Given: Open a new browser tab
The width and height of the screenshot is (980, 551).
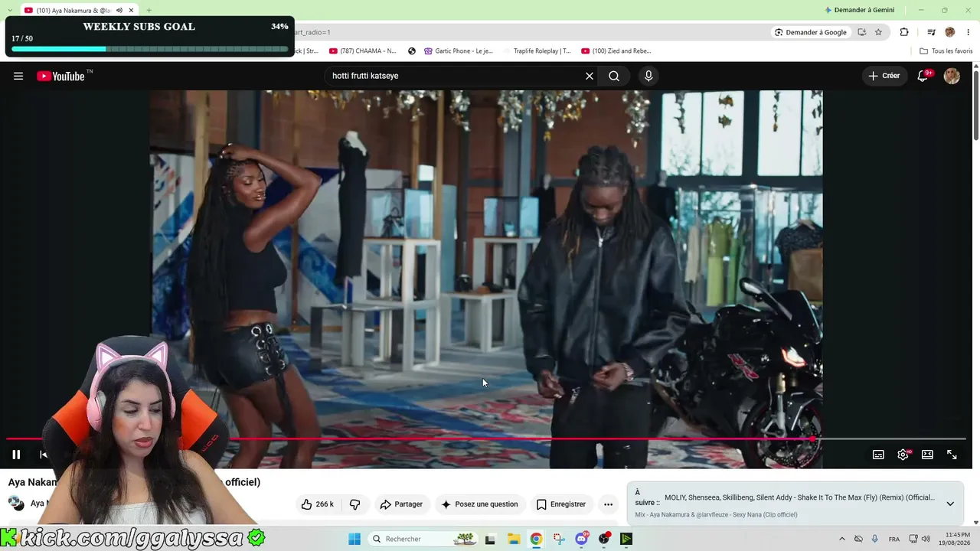Looking at the screenshot, I should pyautogui.click(x=149, y=10).
